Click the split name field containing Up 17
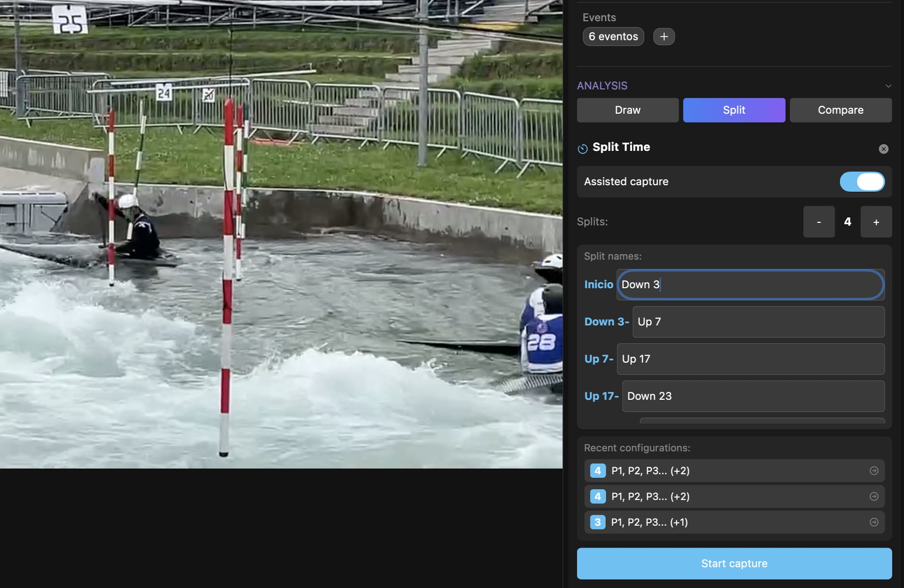Screen dimensions: 904x588 [750, 359]
